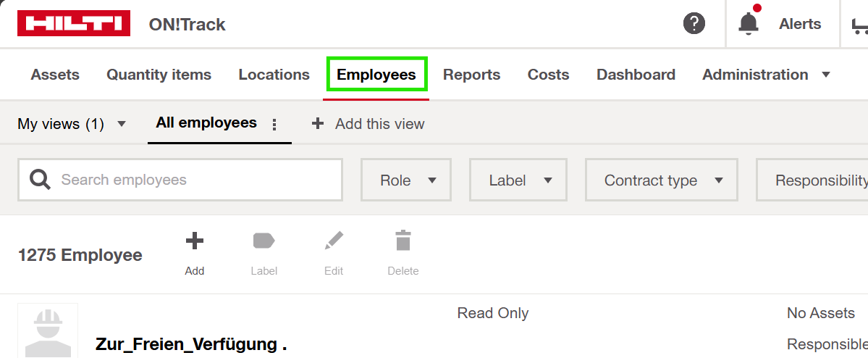Switch to the Assets tab
This screenshot has height=358, width=868.
pos(55,75)
